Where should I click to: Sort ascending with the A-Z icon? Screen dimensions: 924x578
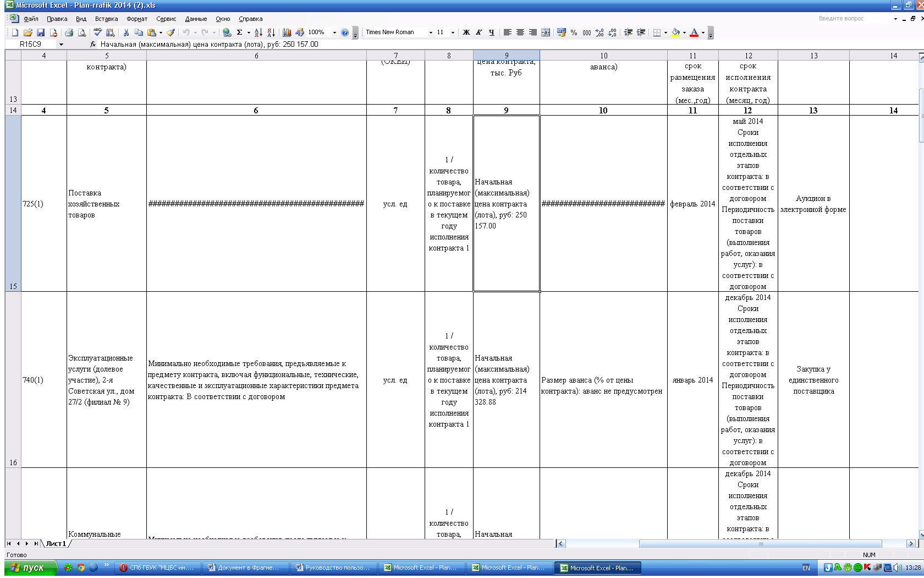pyautogui.click(x=258, y=32)
